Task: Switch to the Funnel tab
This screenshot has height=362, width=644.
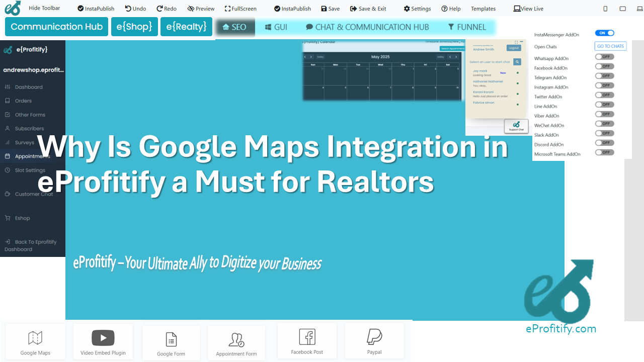Action: click(467, 27)
